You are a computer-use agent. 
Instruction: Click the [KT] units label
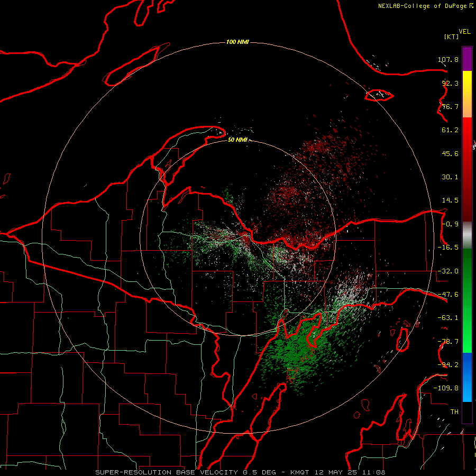(452, 36)
